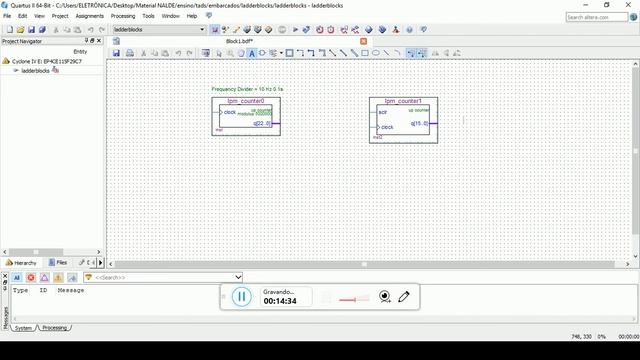The width and height of the screenshot is (640, 360).
Task: Switch to the Processing messages tab
Action: coord(54,328)
